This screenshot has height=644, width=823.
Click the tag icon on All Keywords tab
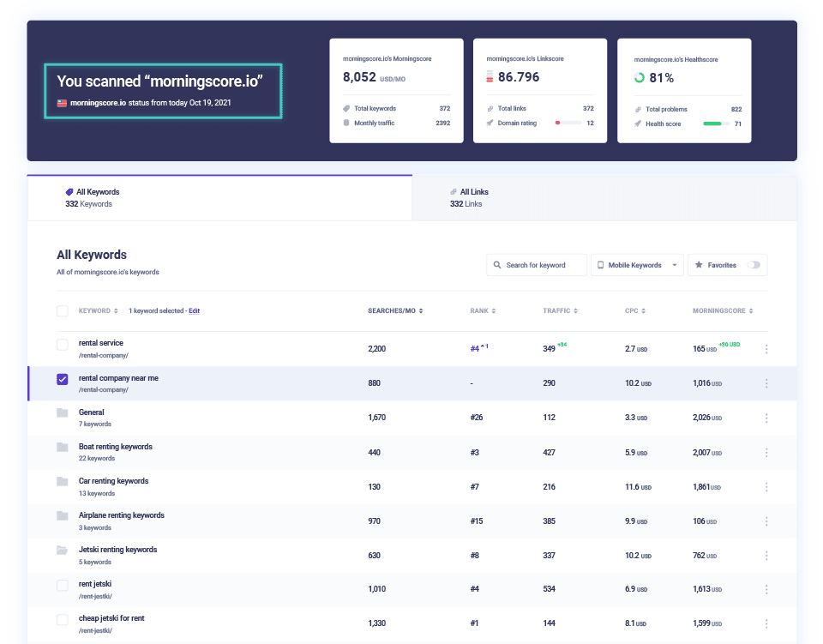(69, 192)
